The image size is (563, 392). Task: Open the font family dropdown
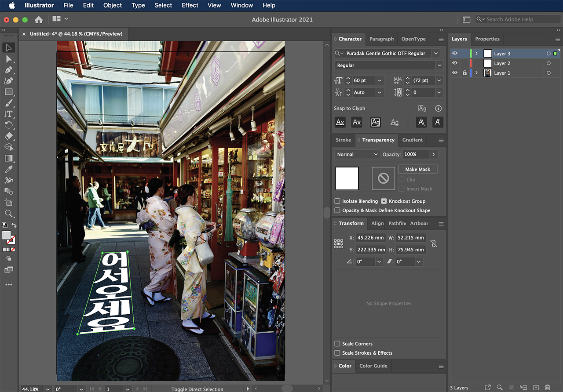[436, 53]
